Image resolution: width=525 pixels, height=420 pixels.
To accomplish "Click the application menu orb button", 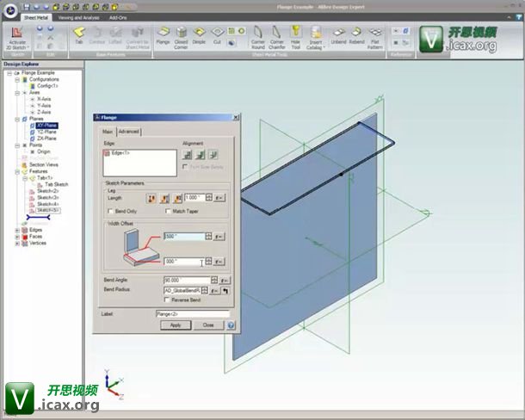I will click(x=10, y=10).
